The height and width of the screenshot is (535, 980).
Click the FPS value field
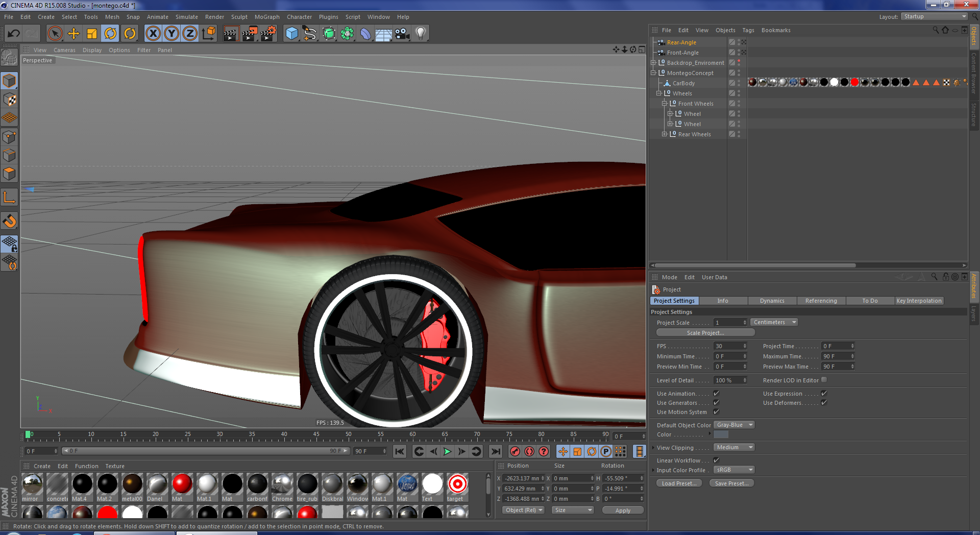730,346
